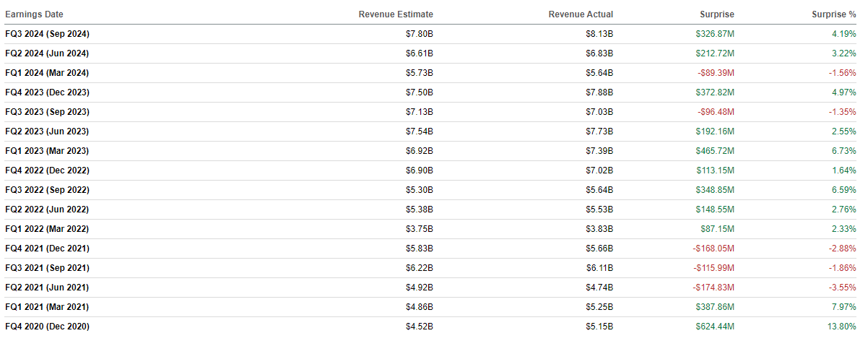Select the $8.13B revenue actual cell
This screenshot has width=868, height=341.
tap(599, 34)
